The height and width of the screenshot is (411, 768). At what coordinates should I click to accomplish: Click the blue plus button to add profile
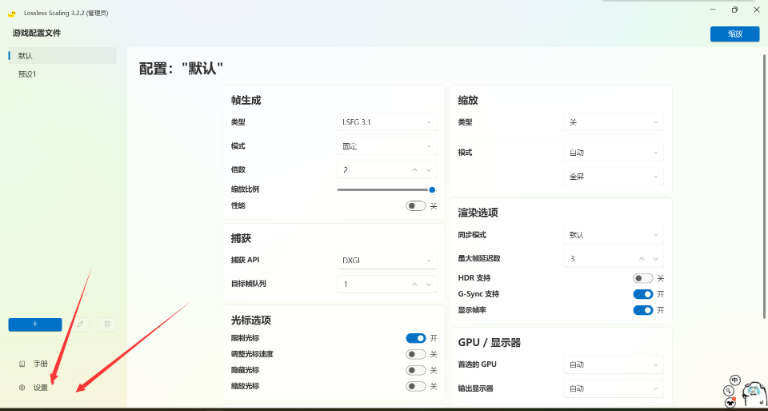click(35, 325)
